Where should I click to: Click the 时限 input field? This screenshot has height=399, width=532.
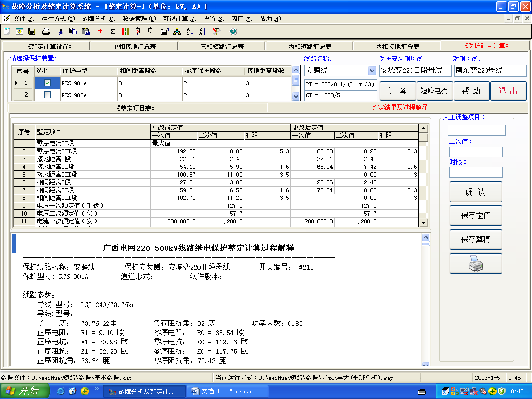(476, 172)
